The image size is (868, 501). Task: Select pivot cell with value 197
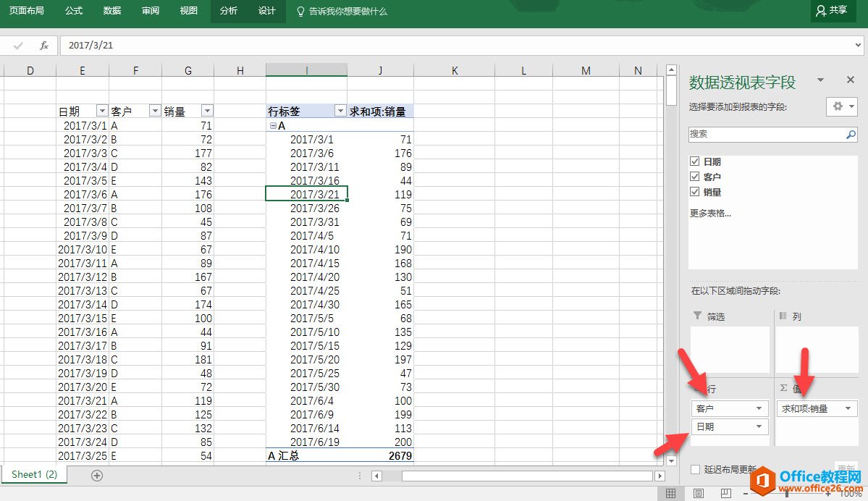[x=380, y=359]
